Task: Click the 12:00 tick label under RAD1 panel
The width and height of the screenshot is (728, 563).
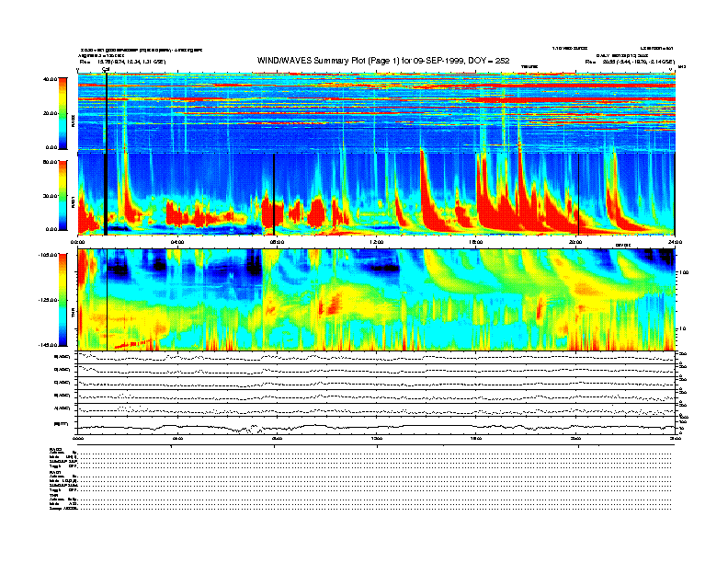Action: pos(377,242)
